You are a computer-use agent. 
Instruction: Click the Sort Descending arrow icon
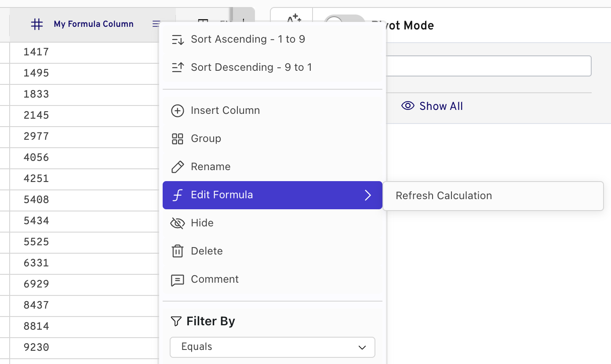coord(177,67)
